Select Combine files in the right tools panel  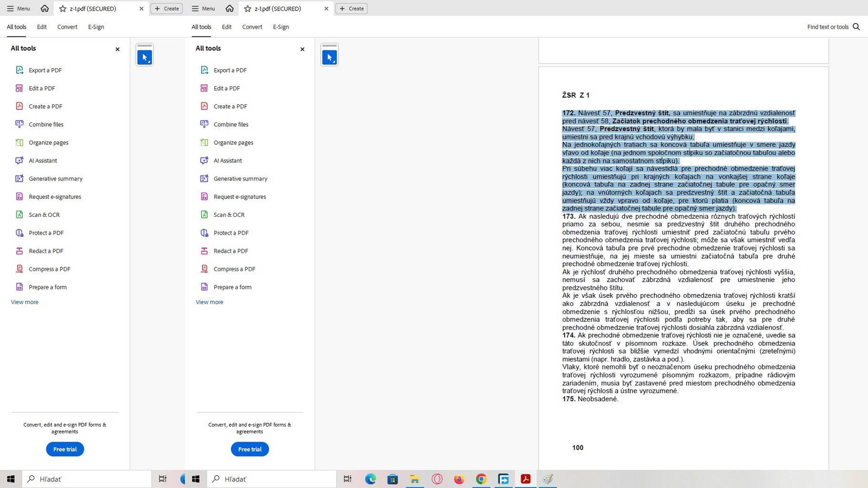tap(231, 124)
